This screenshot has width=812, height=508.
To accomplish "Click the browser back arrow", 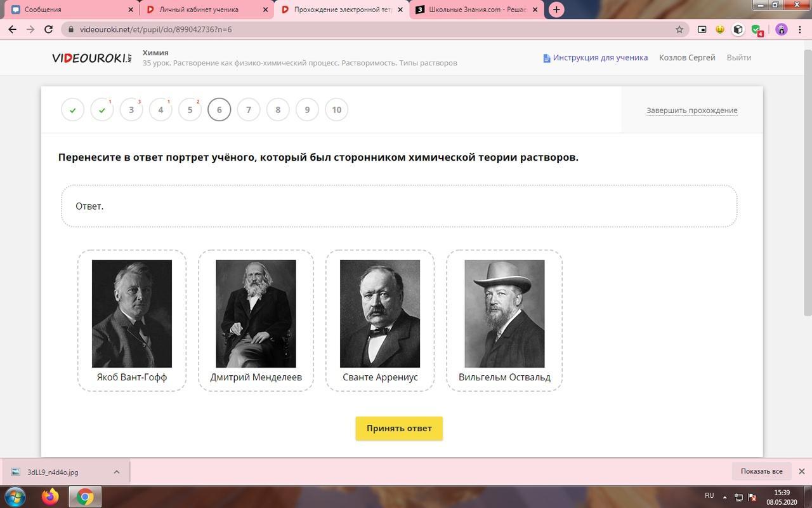I will pyautogui.click(x=12, y=29).
